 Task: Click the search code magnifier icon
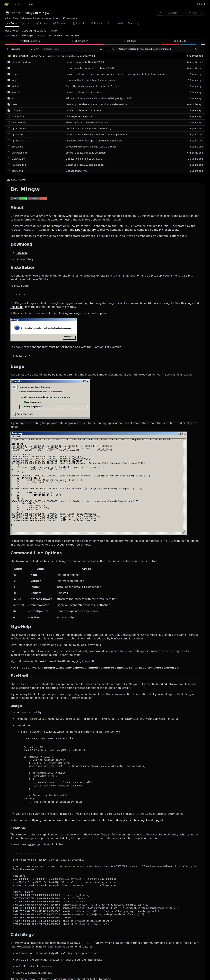(x=101, y=49)
